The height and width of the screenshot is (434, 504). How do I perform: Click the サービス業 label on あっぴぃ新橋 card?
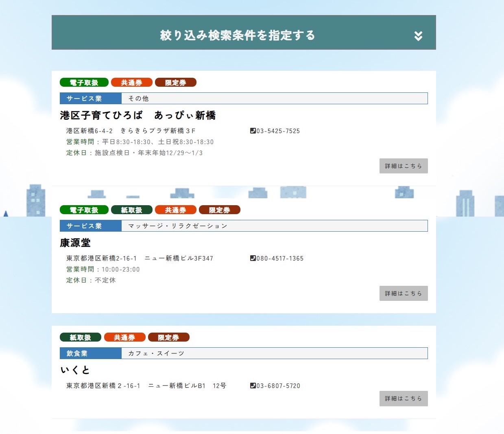pos(91,99)
